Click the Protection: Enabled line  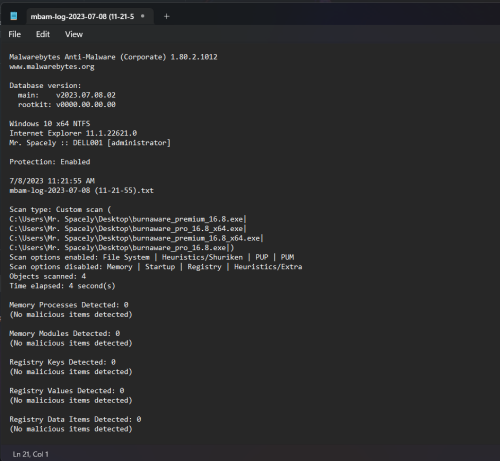click(x=50, y=162)
